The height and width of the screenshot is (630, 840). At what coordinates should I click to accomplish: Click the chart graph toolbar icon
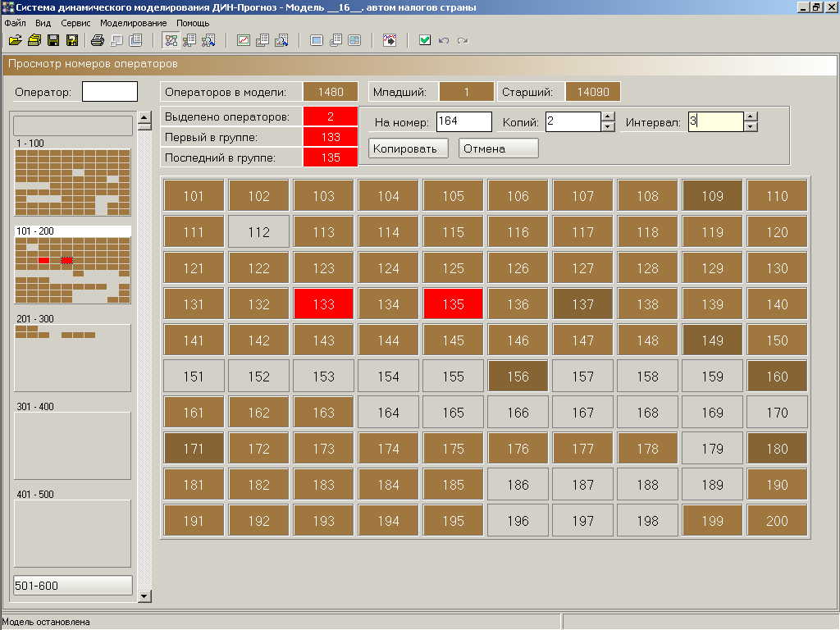click(244, 40)
